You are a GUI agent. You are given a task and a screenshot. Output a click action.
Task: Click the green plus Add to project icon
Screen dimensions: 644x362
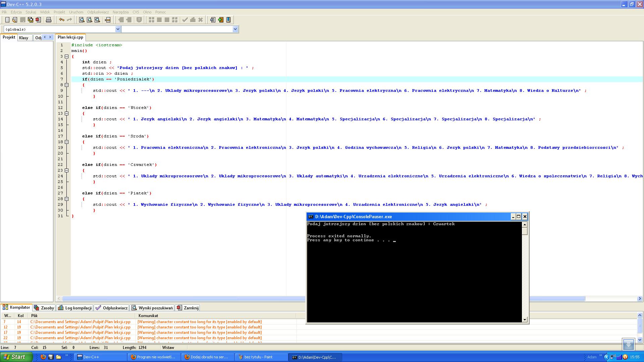pos(220,20)
